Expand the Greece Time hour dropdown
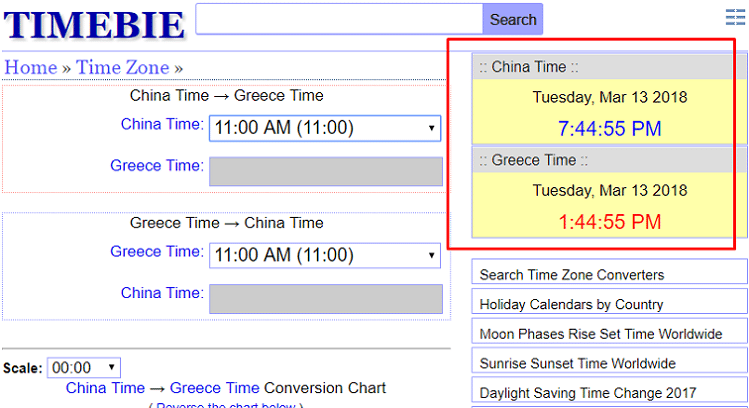Viewport: 749px width, 408px height. 325,255
